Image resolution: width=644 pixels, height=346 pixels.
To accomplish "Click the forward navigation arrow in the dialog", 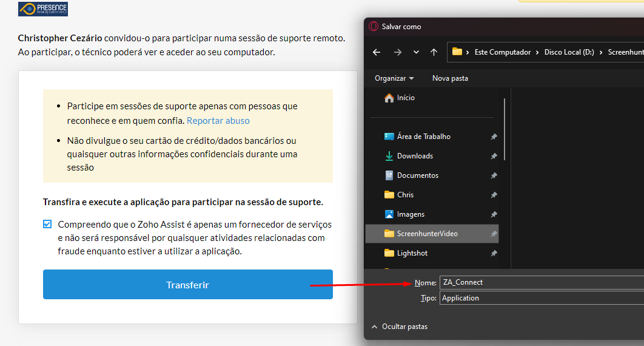I will click(398, 52).
